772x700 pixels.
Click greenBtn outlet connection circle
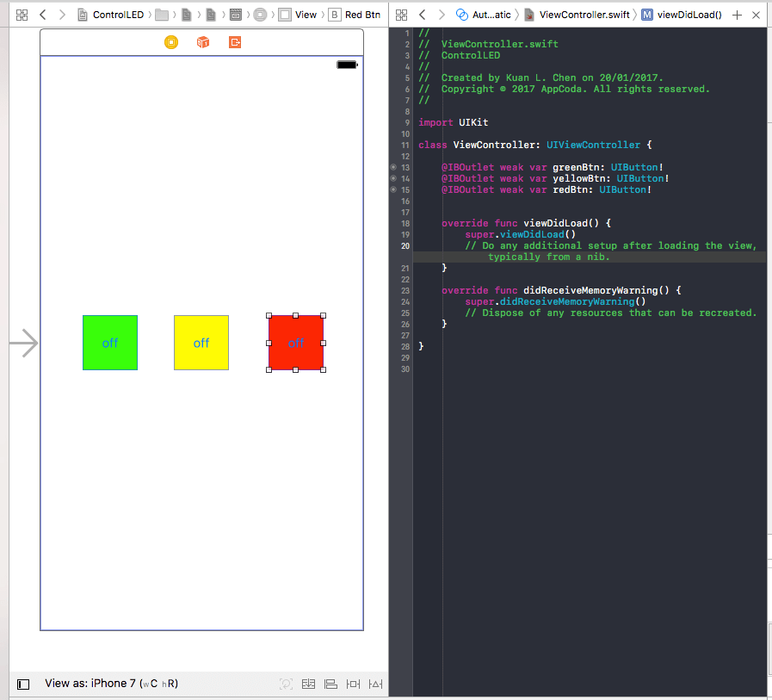tap(393, 167)
